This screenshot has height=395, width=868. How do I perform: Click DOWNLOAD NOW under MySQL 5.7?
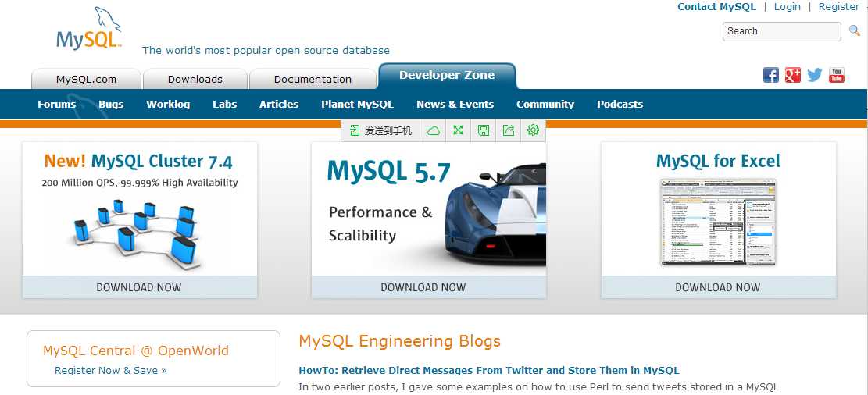[x=429, y=287]
